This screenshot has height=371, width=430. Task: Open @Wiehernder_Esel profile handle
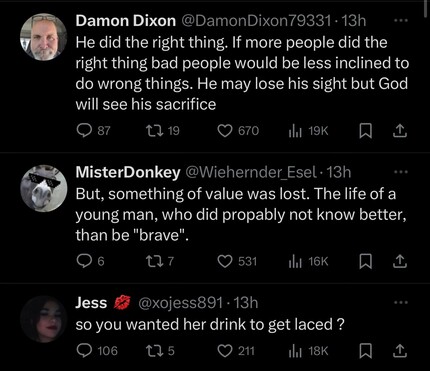coord(250,172)
